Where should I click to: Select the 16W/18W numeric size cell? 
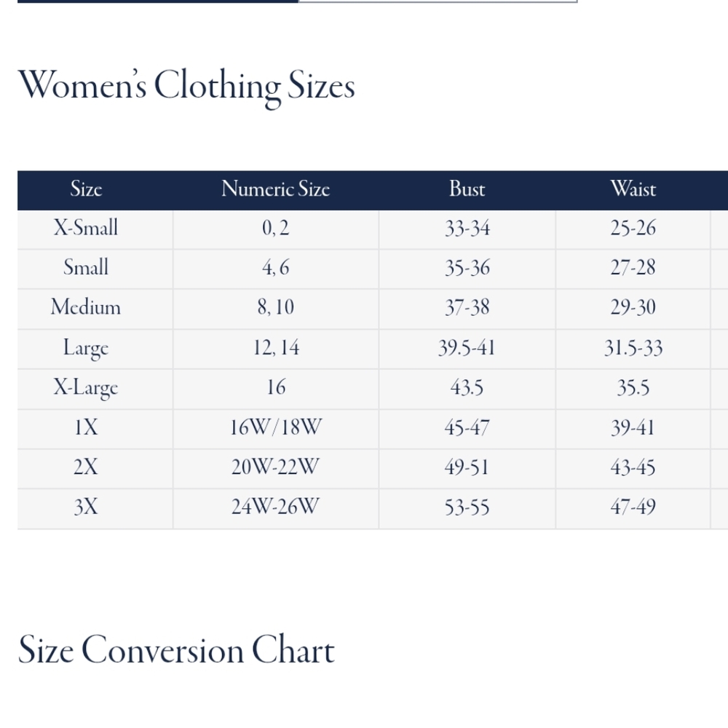[276, 427]
